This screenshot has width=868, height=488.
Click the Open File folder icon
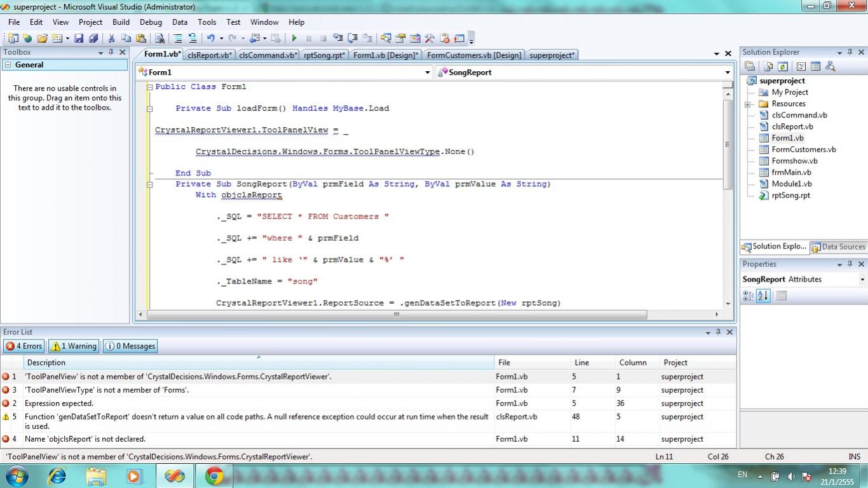[42, 38]
